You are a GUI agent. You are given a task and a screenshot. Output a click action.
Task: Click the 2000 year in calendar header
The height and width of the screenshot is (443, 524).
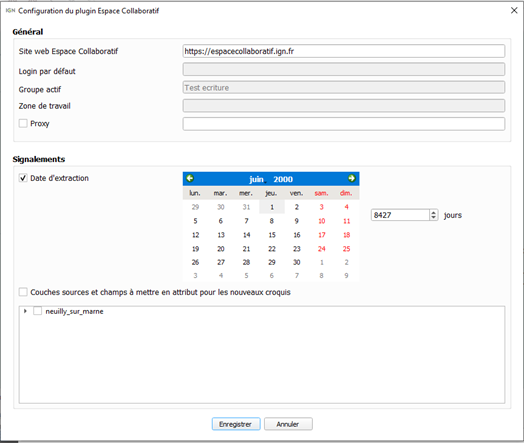pos(283,179)
